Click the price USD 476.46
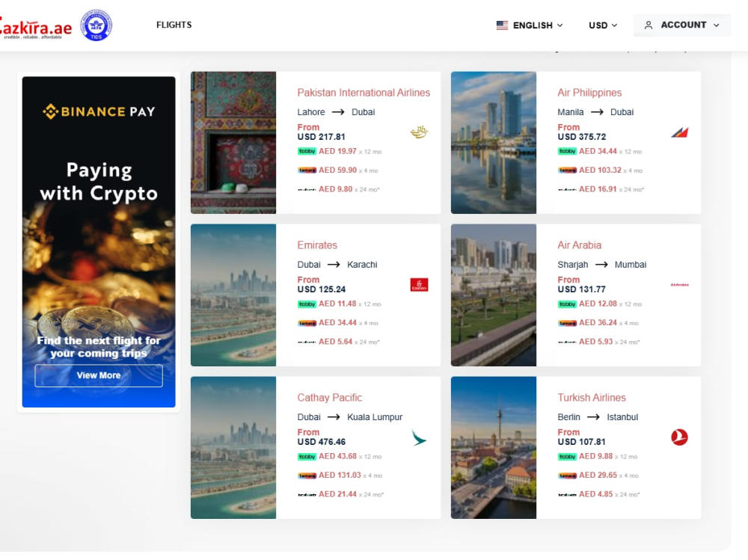Image resolution: width=748 pixels, height=560 pixels. [321, 442]
